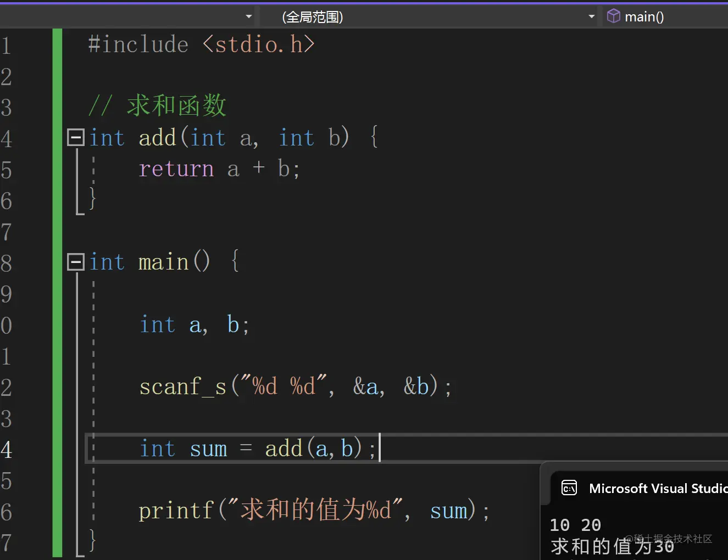Screen dimensions: 728x560
Task: Collapse the add function code block
Action: pos(75,137)
